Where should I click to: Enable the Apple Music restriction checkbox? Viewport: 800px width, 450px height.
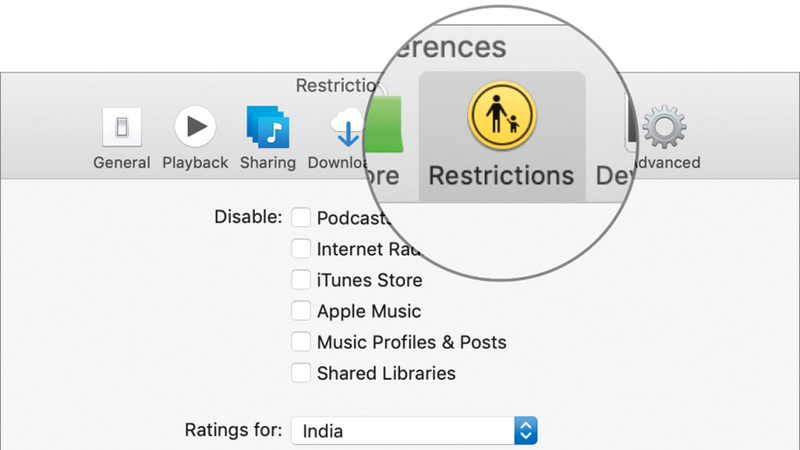301,311
